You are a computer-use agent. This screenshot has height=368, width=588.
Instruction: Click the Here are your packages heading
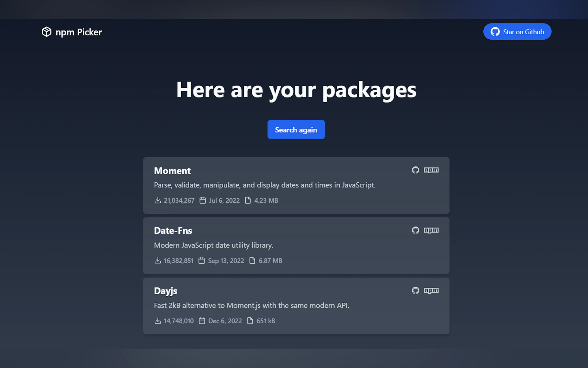click(x=296, y=90)
